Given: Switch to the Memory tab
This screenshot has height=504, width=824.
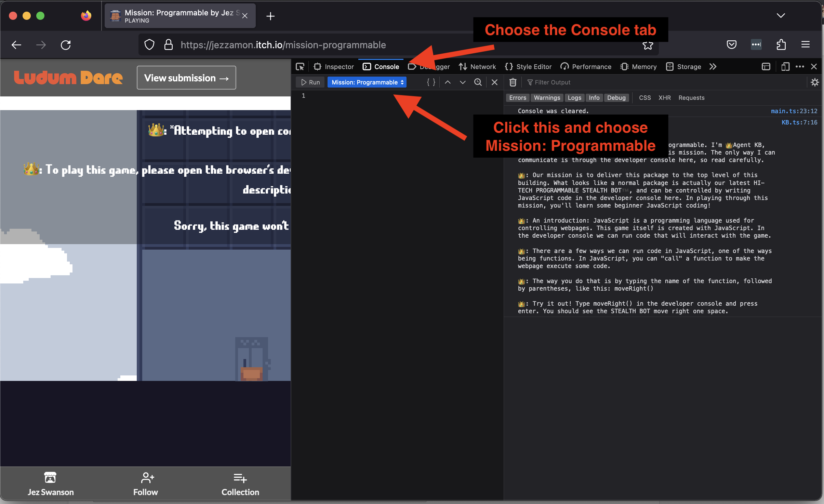Looking at the screenshot, I should tap(638, 67).
